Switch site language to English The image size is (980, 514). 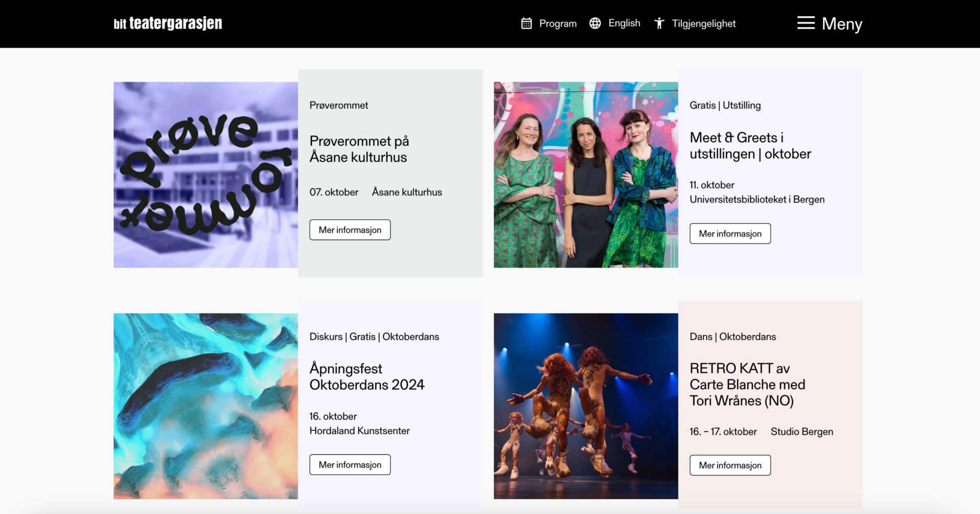624,23
